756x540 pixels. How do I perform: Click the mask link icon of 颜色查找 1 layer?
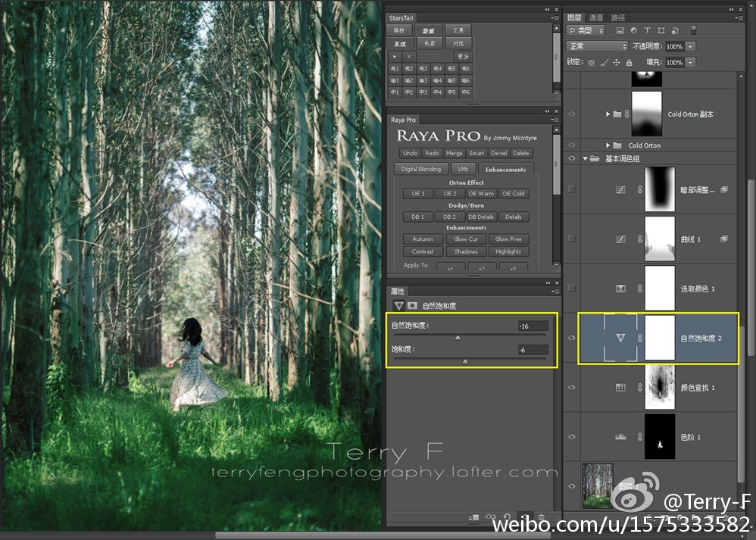tap(640, 388)
